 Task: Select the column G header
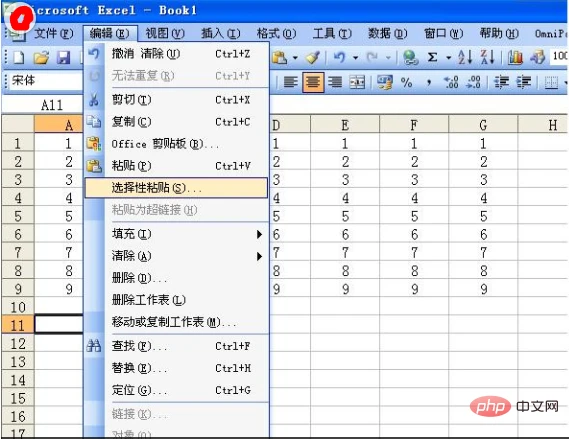483,124
